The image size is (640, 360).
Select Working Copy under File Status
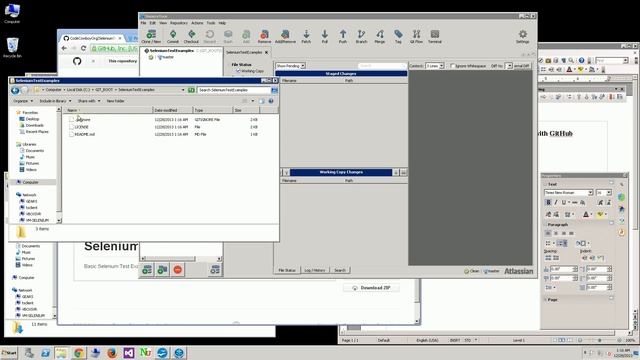click(250, 71)
